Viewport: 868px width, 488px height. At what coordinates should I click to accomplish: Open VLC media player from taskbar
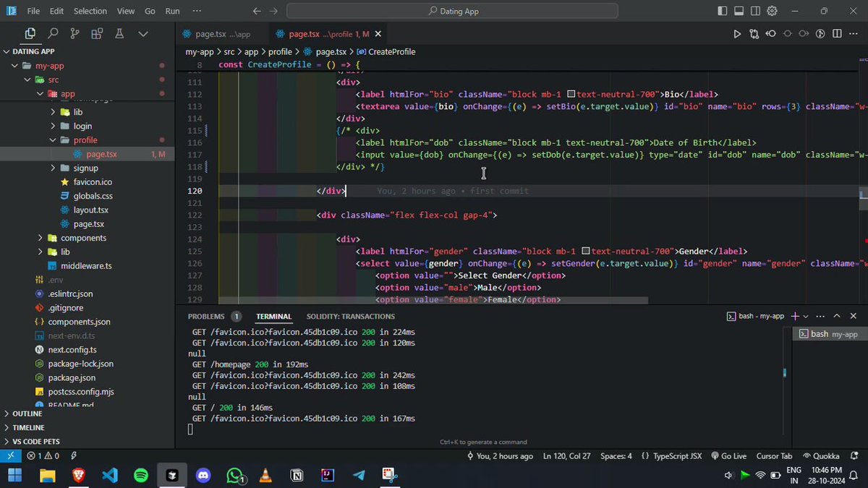coord(265,475)
